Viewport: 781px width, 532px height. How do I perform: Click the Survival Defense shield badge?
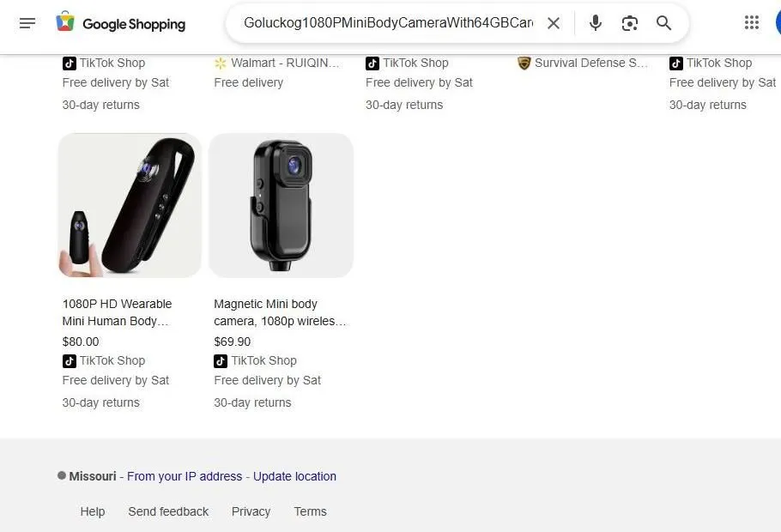pos(524,63)
